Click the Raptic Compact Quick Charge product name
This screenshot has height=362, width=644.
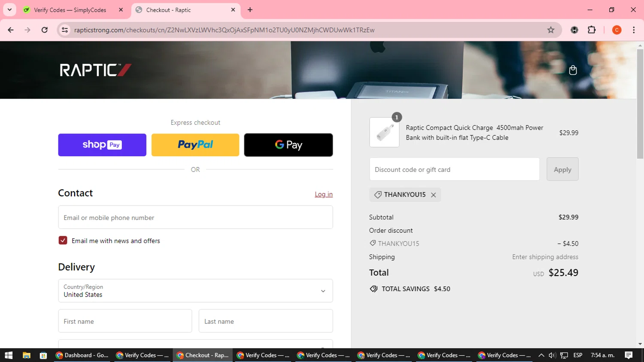(x=474, y=133)
